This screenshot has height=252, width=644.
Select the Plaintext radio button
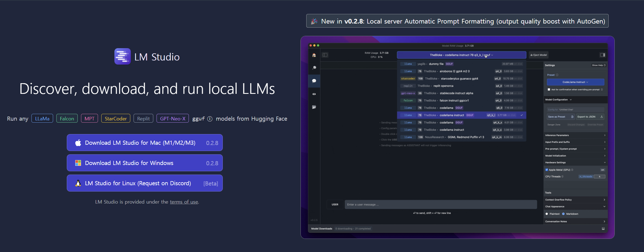(547, 214)
